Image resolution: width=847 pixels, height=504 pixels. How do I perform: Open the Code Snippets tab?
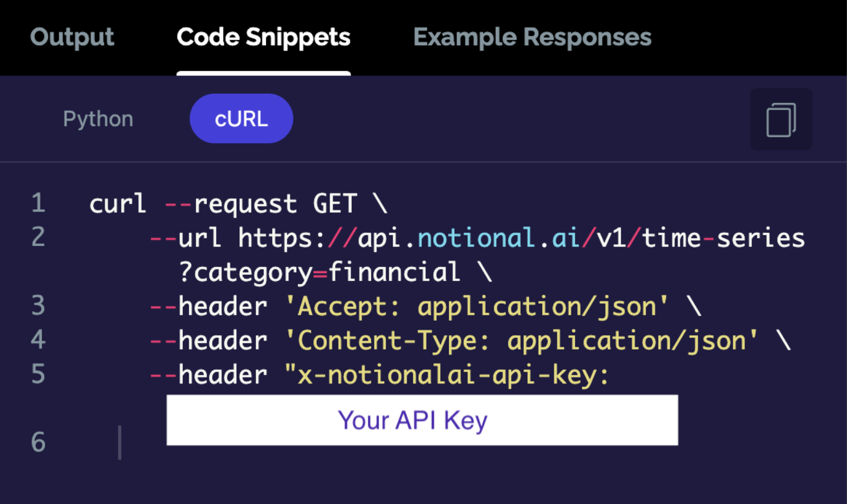click(x=264, y=37)
